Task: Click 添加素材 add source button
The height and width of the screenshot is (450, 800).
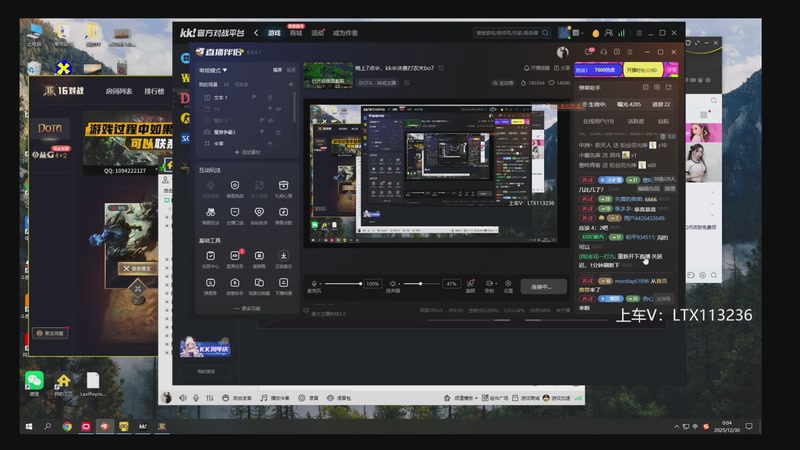Action: click(247, 152)
